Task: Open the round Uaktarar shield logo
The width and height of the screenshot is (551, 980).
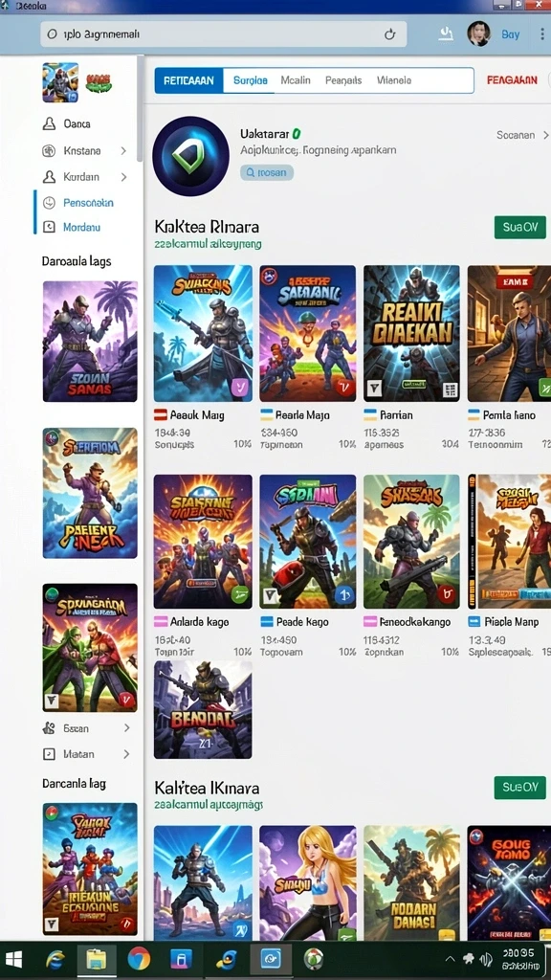Action: point(190,156)
